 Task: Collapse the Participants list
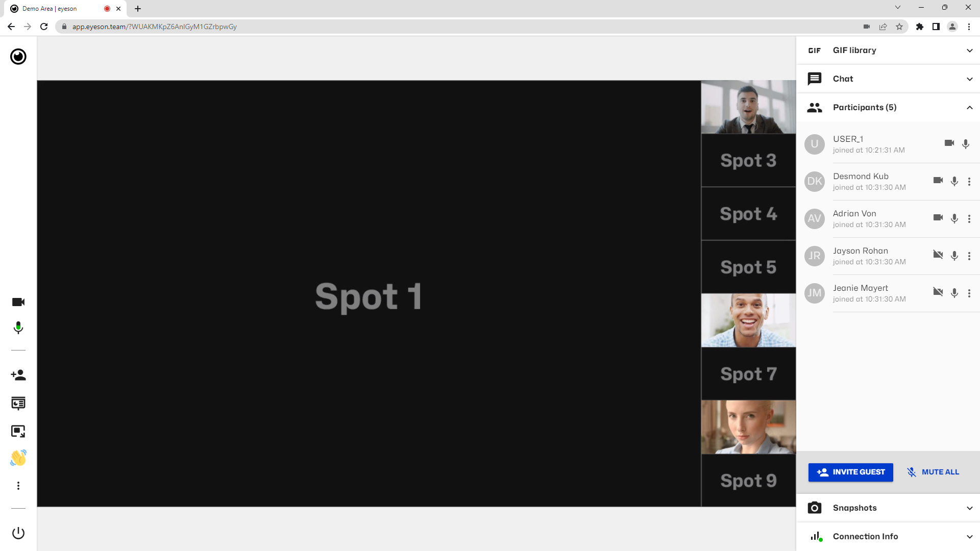(x=970, y=107)
